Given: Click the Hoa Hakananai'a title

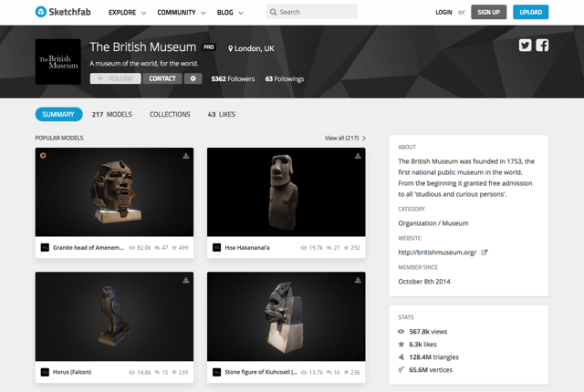Looking at the screenshot, I should click(247, 247).
